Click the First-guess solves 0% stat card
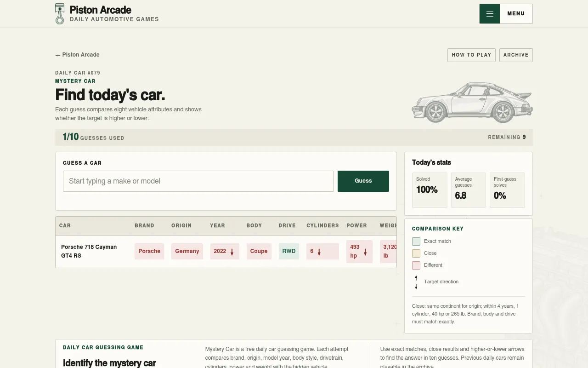The width and height of the screenshot is (588, 368). 507,190
